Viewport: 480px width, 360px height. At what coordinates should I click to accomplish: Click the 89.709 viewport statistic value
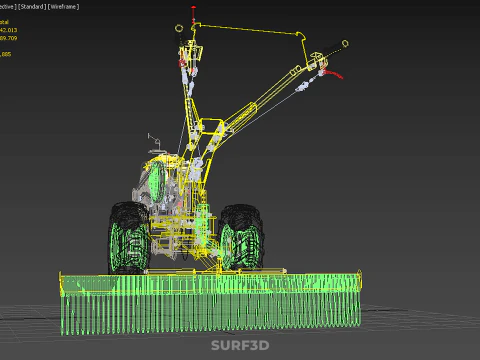click(8, 38)
